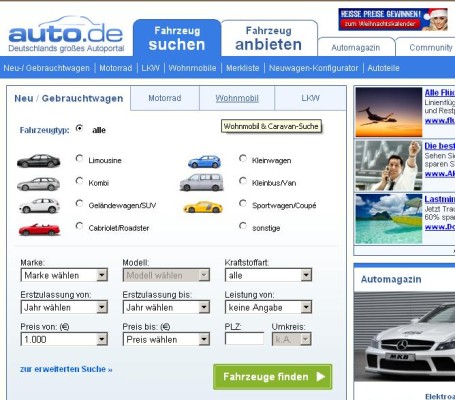Open the Mercedes Automagazin photo
Screen dimensions: 455x400
coord(404,337)
